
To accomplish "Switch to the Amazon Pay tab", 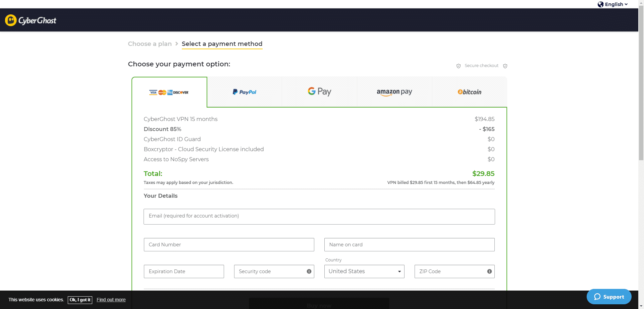I will coord(394,92).
